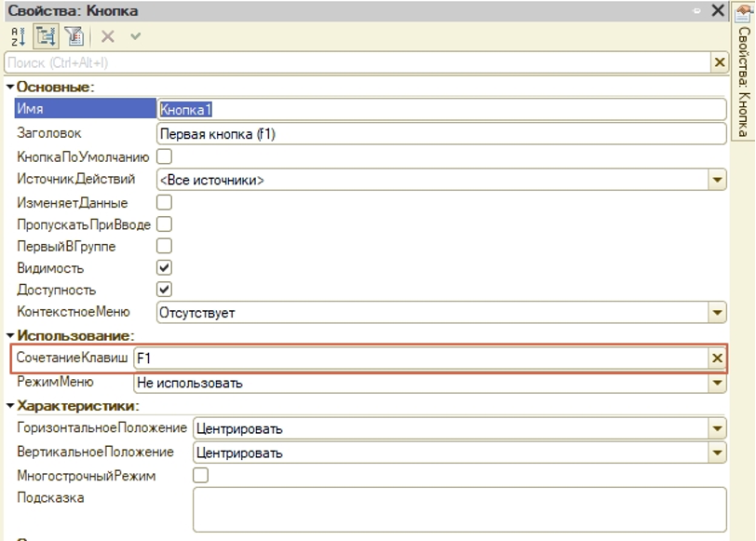Enable the КнопкаПоУмолчанию checkbox

(x=165, y=156)
